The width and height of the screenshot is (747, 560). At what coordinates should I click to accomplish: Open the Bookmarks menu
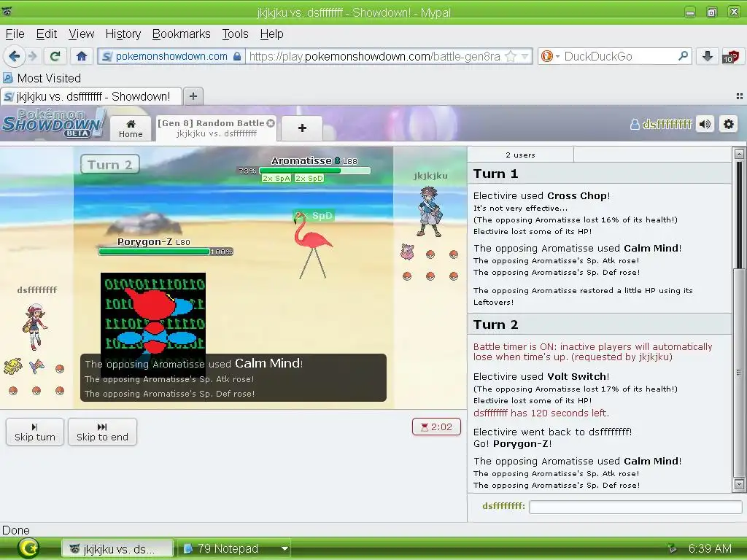point(181,34)
